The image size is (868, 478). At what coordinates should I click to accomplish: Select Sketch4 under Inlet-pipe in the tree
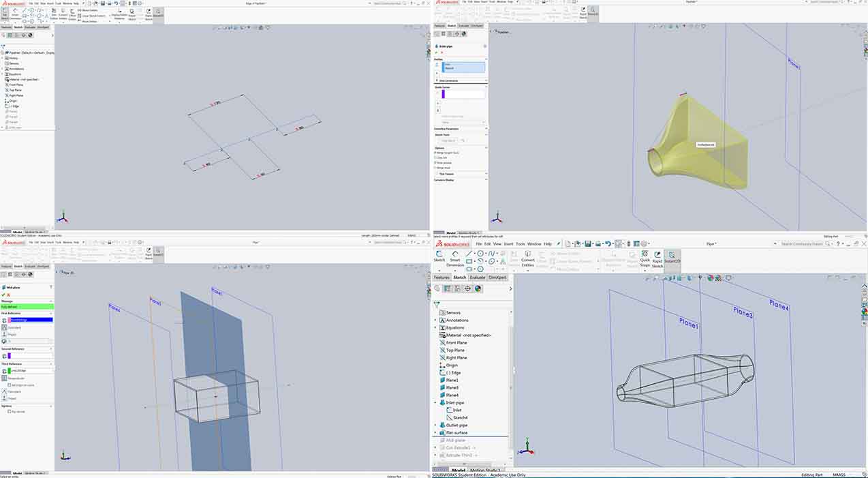click(x=460, y=417)
